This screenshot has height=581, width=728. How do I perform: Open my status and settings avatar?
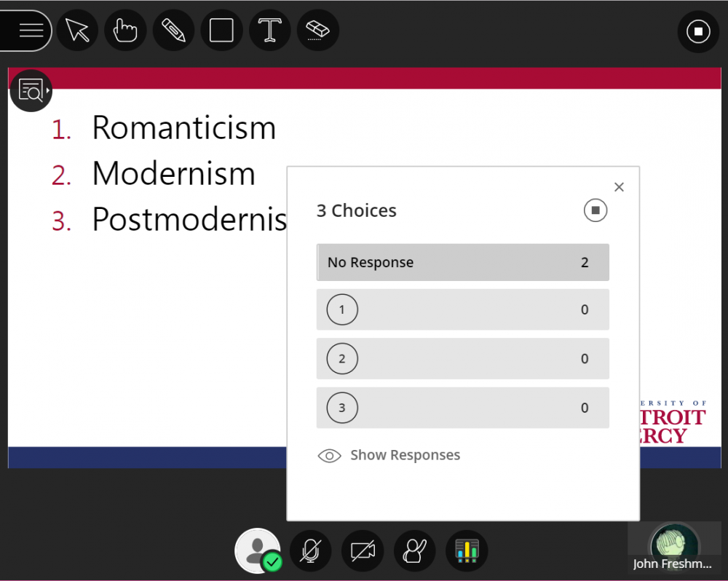pyautogui.click(x=257, y=550)
